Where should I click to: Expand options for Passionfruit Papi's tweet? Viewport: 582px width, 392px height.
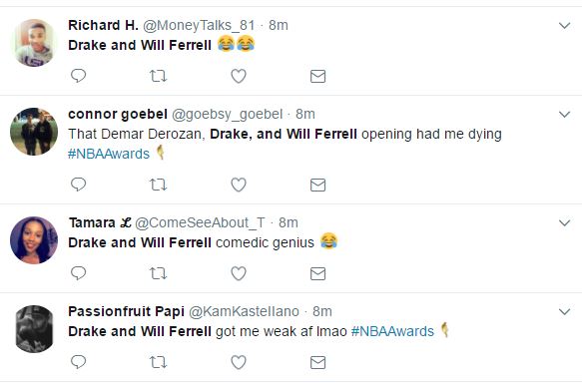(565, 311)
